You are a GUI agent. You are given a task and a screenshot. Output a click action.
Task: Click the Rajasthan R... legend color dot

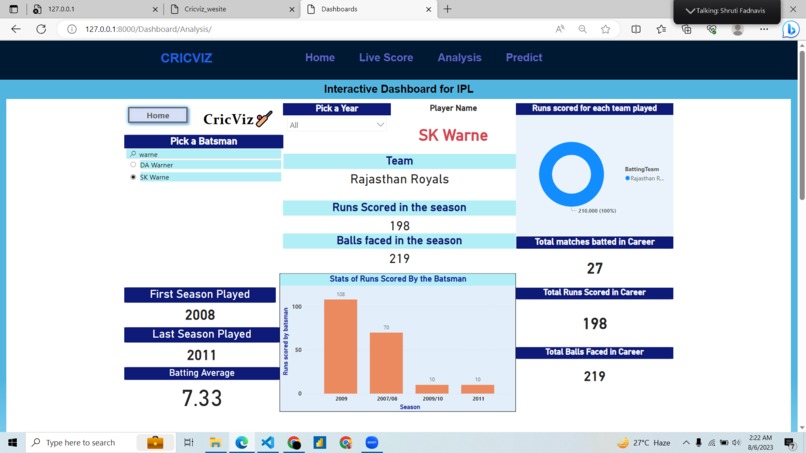click(x=627, y=178)
